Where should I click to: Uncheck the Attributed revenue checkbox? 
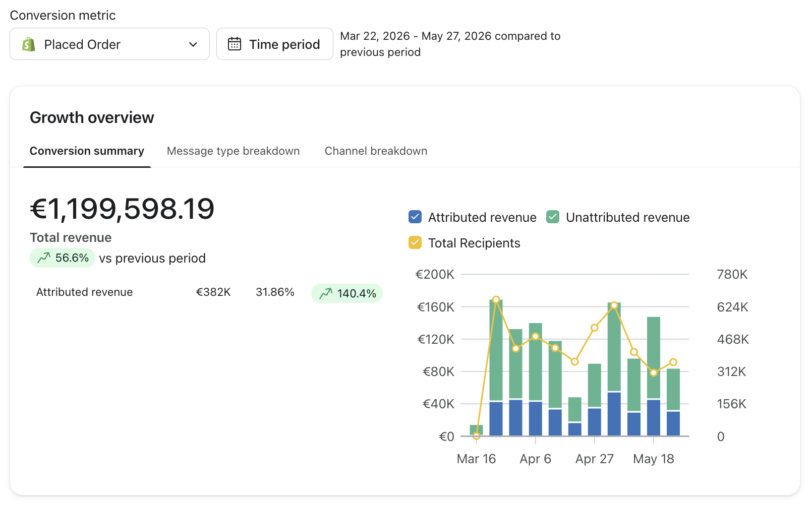click(x=415, y=217)
